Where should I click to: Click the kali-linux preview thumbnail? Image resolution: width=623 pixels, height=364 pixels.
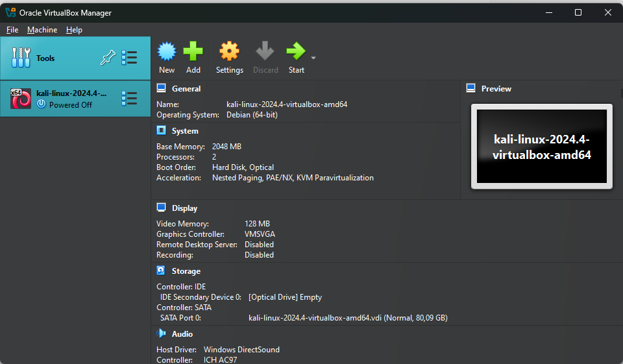(x=541, y=146)
